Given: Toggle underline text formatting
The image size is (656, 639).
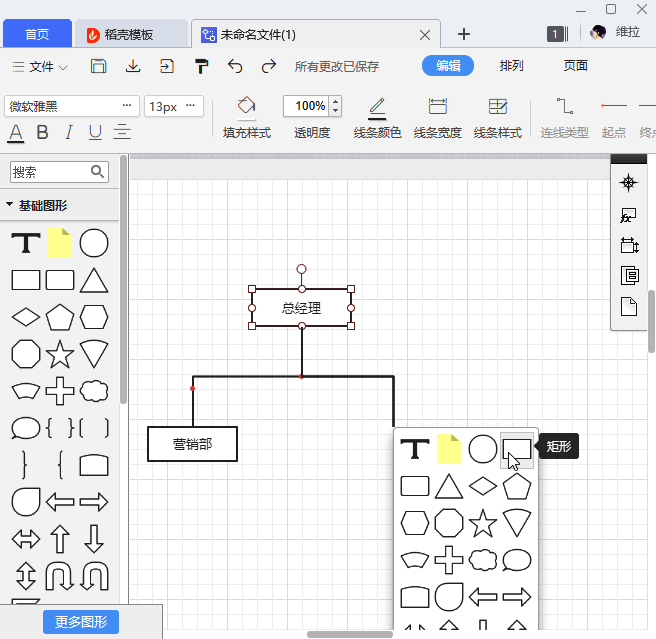Looking at the screenshot, I should click(95, 132).
